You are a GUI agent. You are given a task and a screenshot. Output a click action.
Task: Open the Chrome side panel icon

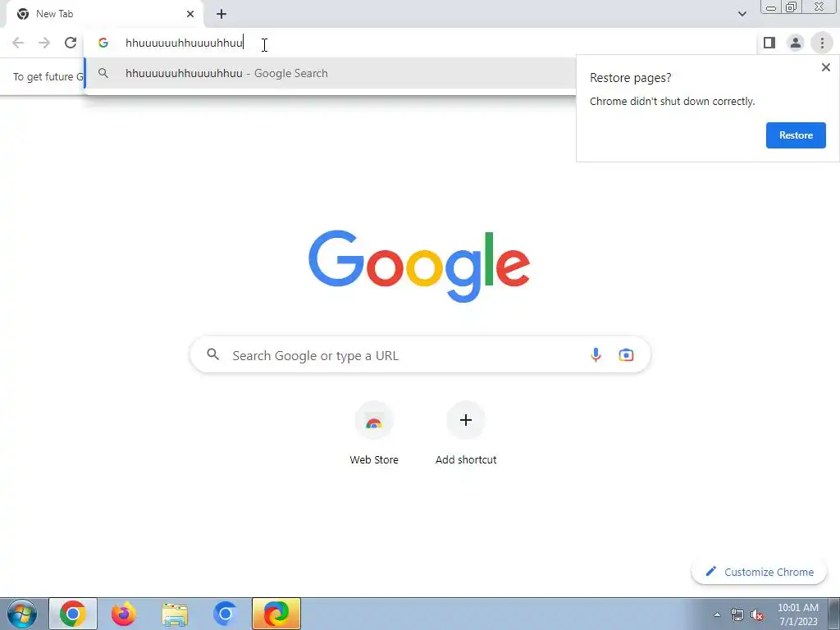point(769,43)
